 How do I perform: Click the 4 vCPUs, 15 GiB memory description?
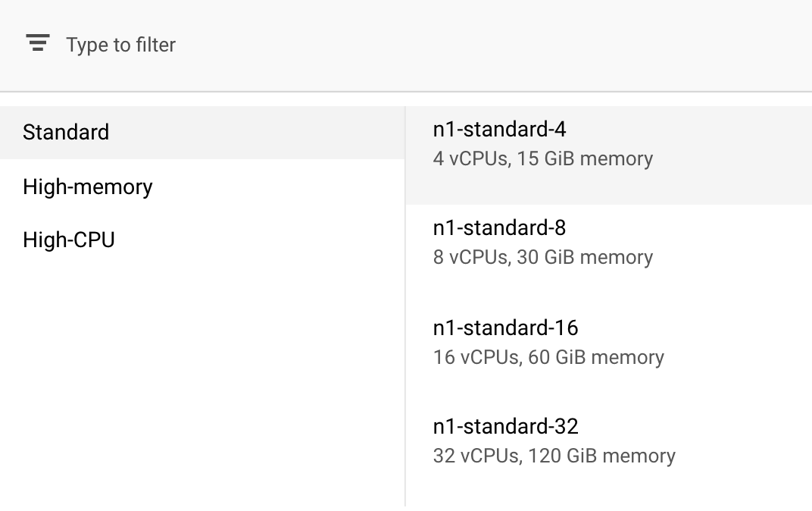(x=542, y=158)
